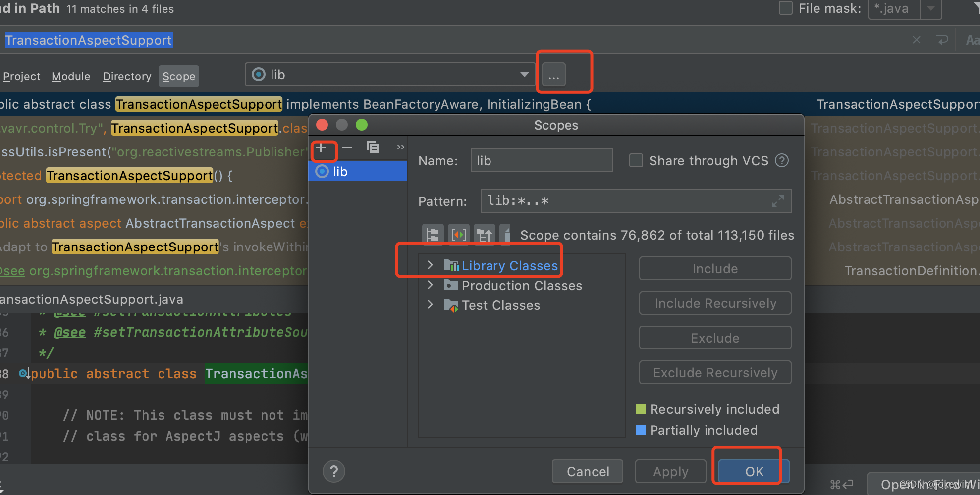Remove selected scope with minus icon
The width and height of the screenshot is (980, 495).
click(347, 148)
